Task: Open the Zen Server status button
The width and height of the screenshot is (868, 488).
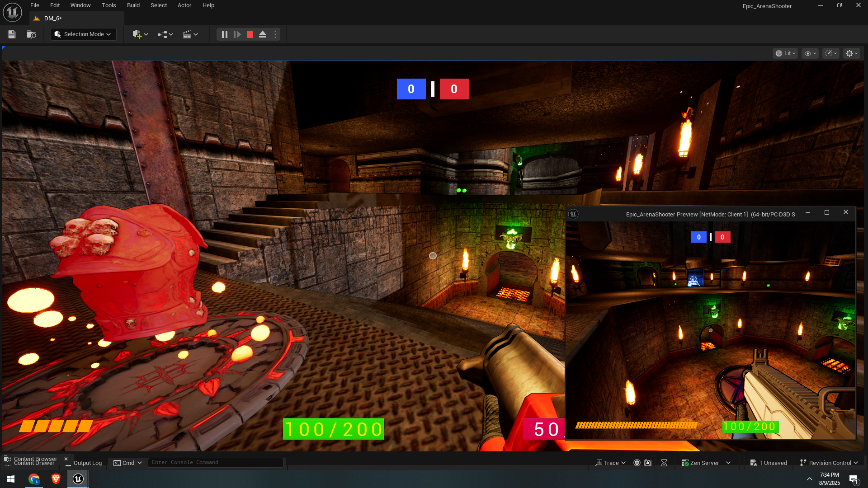Action: click(x=700, y=463)
